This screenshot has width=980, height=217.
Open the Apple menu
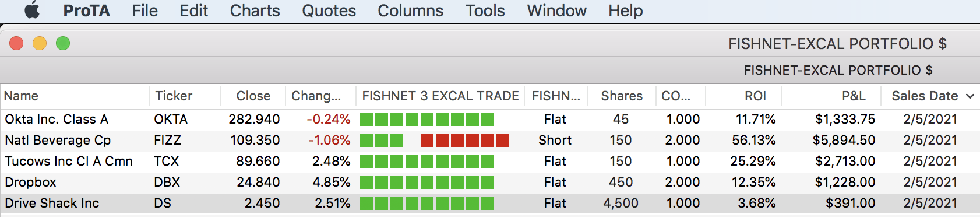coord(32,10)
